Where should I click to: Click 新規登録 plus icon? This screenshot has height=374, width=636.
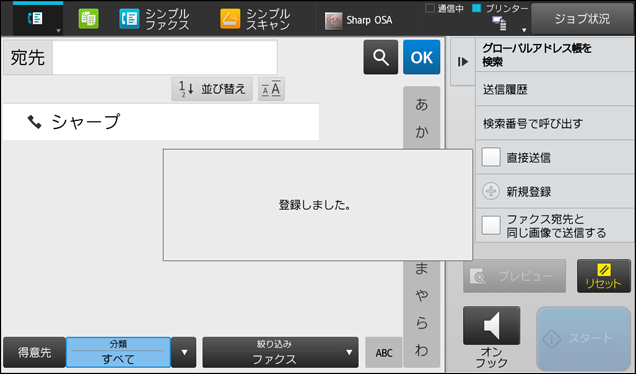pos(491,191)
